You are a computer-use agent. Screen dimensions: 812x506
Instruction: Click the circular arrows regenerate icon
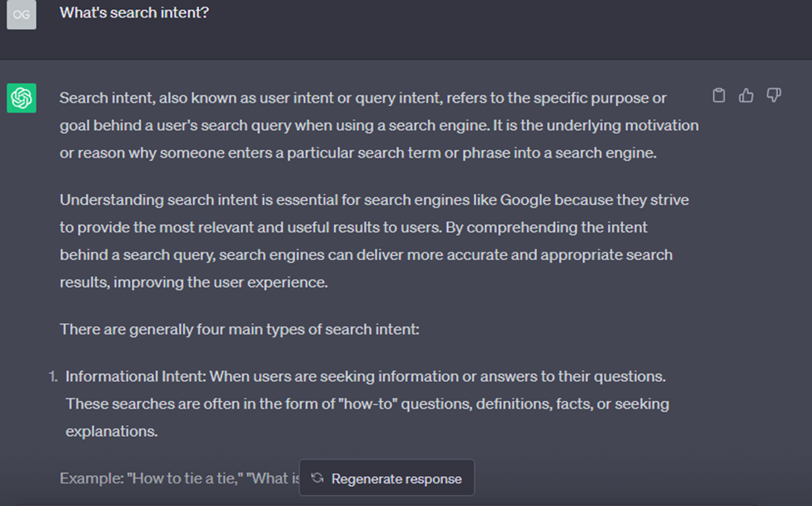point(317,478)
